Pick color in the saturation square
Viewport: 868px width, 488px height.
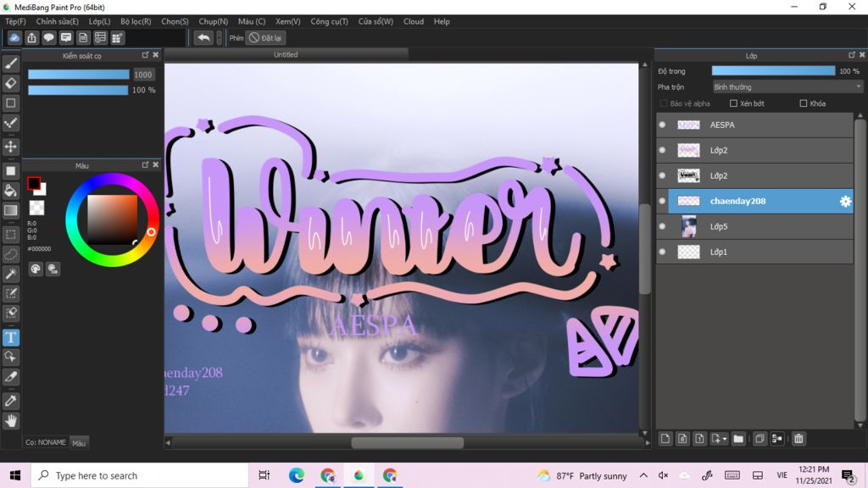click(x=113, y=219)
